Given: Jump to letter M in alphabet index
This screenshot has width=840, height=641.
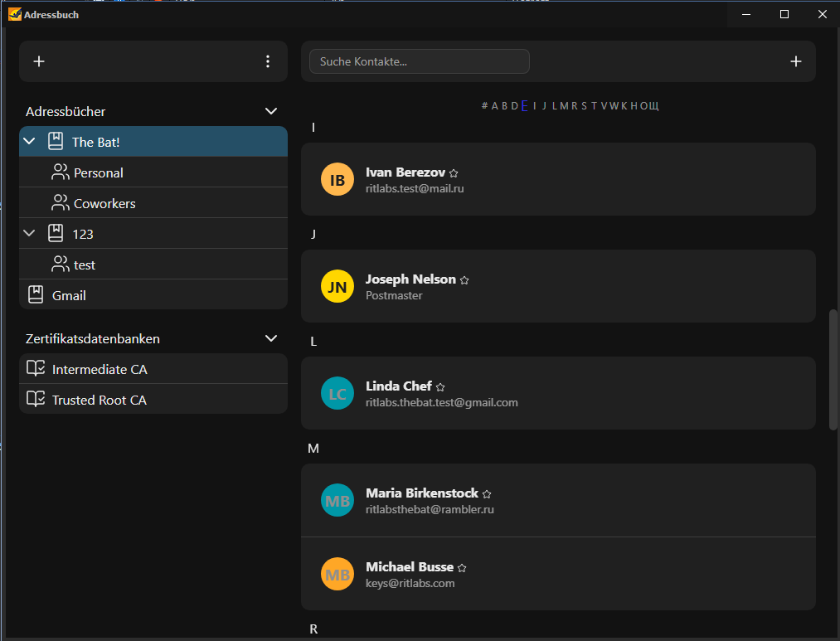Looking at the screenshot, I should (x=564, y=106).
